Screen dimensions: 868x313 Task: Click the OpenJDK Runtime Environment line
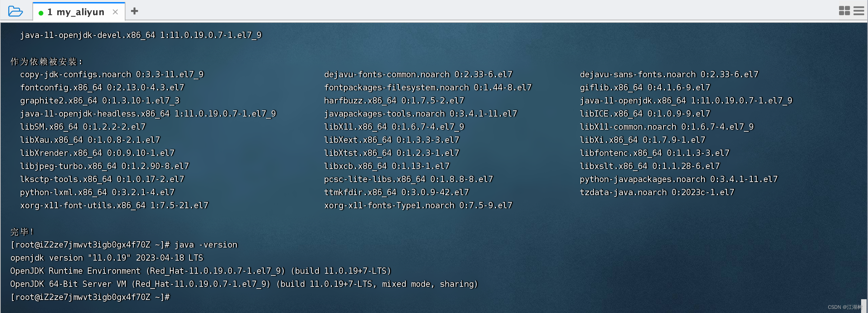click(201, 271)
